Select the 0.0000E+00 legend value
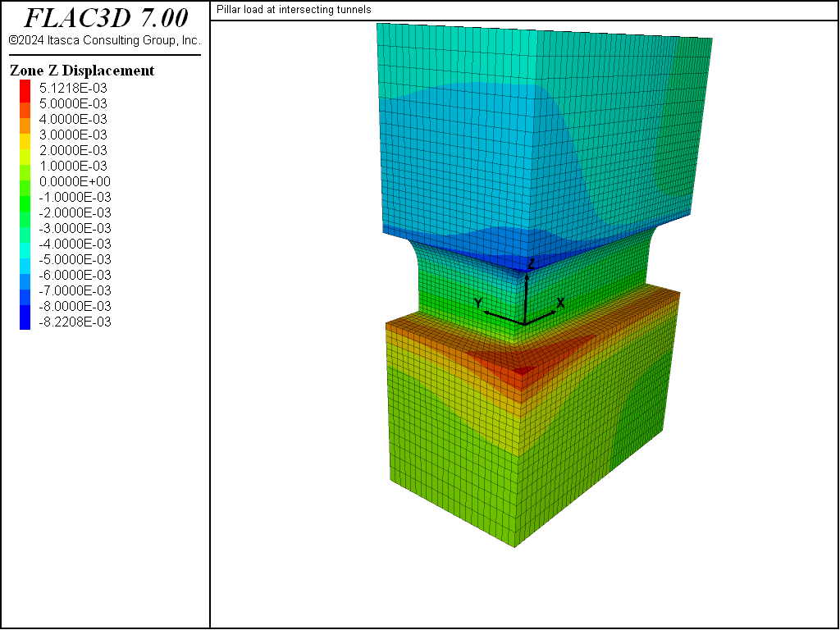The image size is (840, 630). click(x=75, y=181)
